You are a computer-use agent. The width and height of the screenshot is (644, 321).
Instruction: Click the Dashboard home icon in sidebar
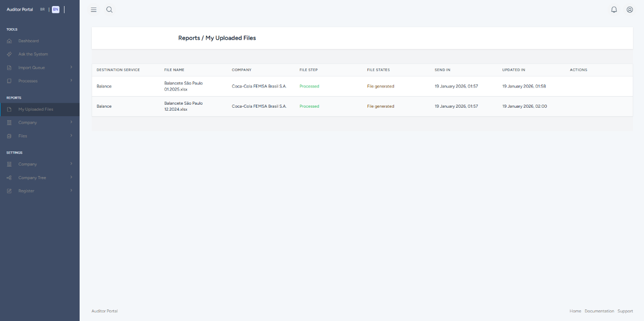pyautogui.click(x=9, y=41)
